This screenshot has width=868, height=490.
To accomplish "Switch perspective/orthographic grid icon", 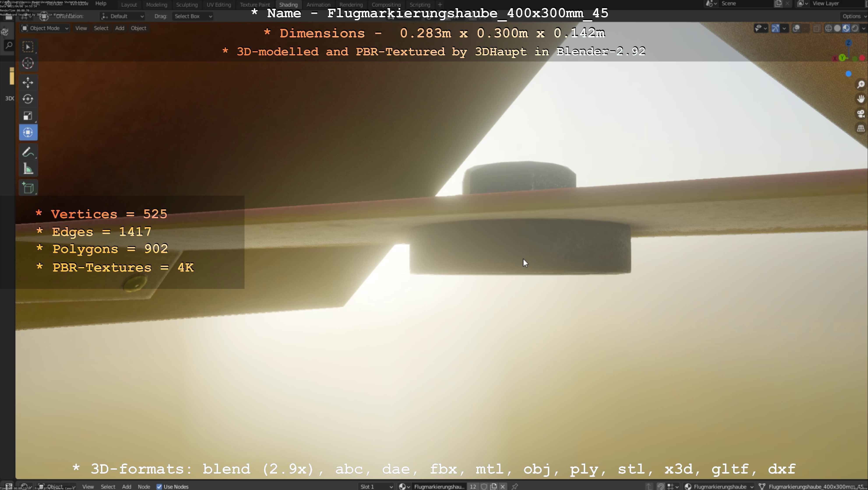I will click(x=861, y=128).
